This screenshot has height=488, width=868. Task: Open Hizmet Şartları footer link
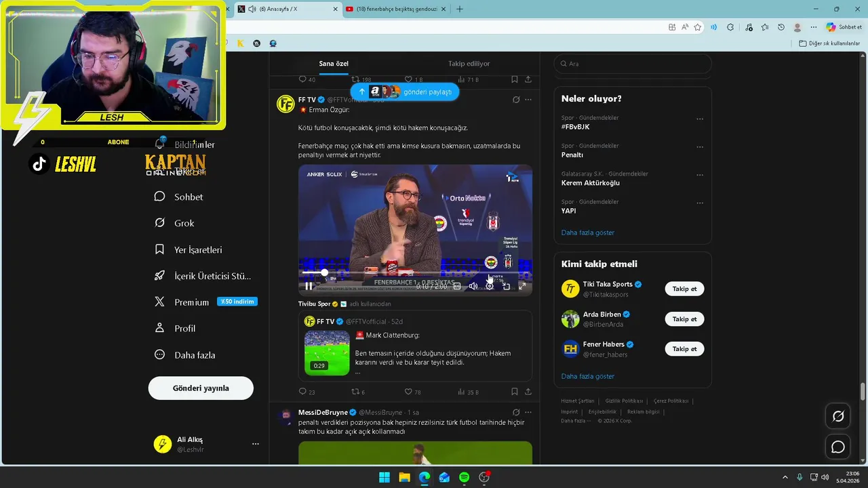(578, 401)
